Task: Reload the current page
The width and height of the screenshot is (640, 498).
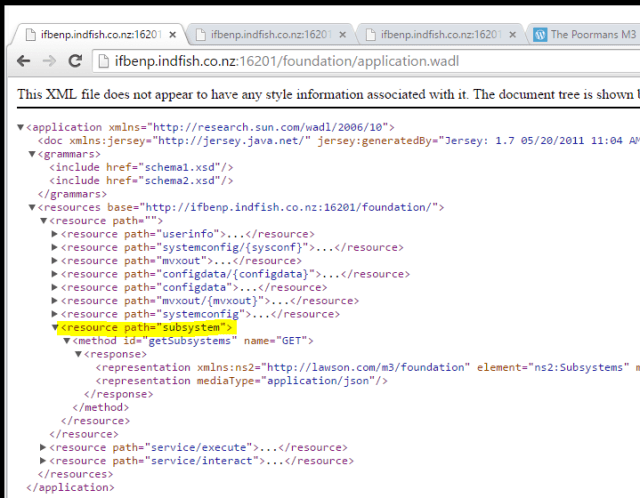Action: (x=75, y=61)
